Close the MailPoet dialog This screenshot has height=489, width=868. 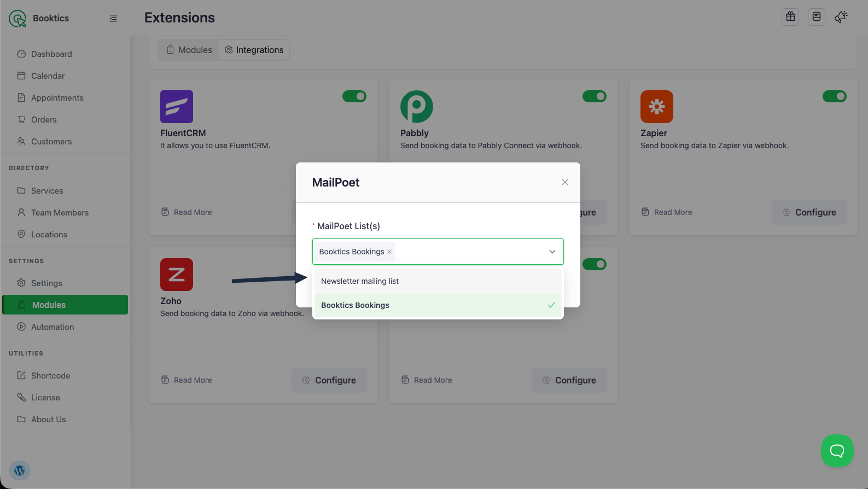coord(565,182)
